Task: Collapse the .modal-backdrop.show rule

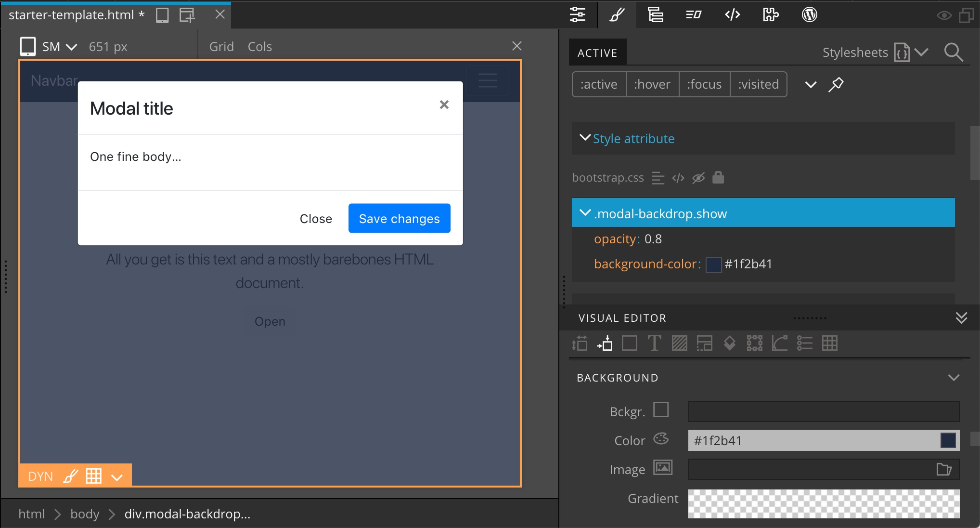Action: [x=585, y=213]
